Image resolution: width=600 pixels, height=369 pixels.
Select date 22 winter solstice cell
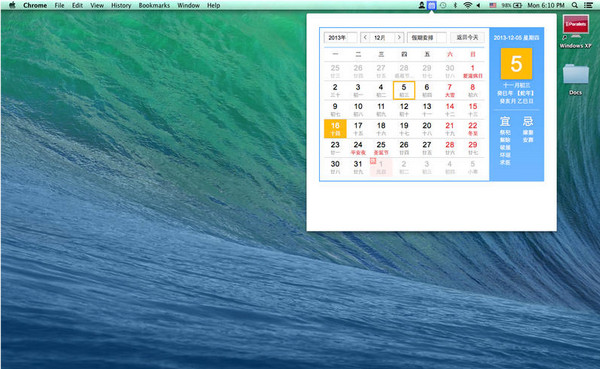[x=473, y=129]
